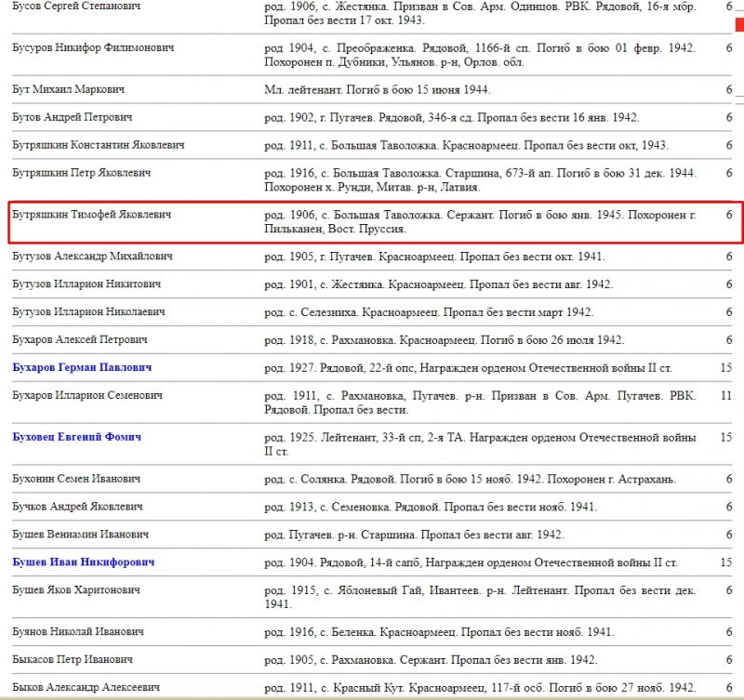
Task: Click description mentioning Красный Кут, 117-й осб
Action: point(480,688)
